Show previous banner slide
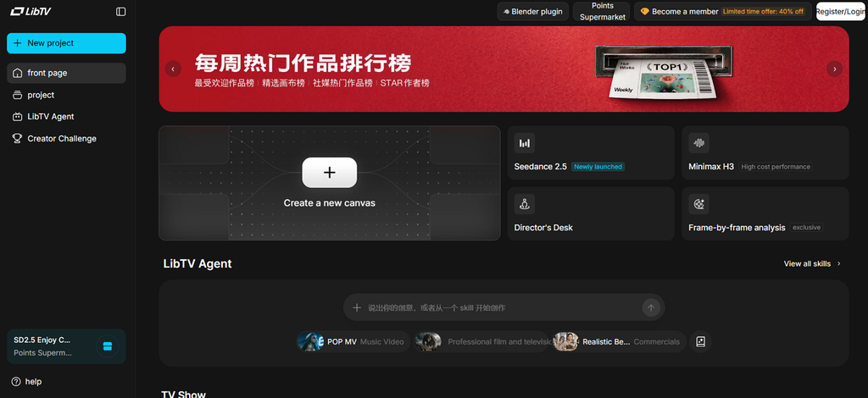Viewport: 868px width, 398px height. coord(173,69)
